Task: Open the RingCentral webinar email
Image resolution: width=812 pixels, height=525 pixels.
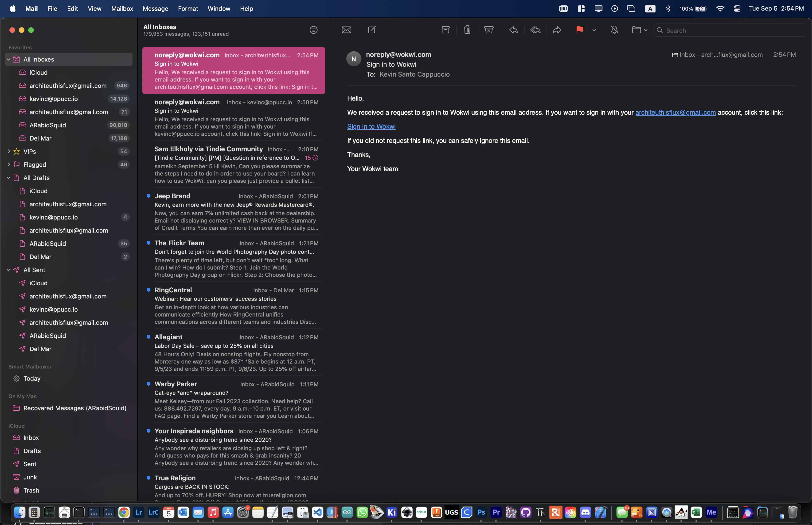Action: (234, 306)
